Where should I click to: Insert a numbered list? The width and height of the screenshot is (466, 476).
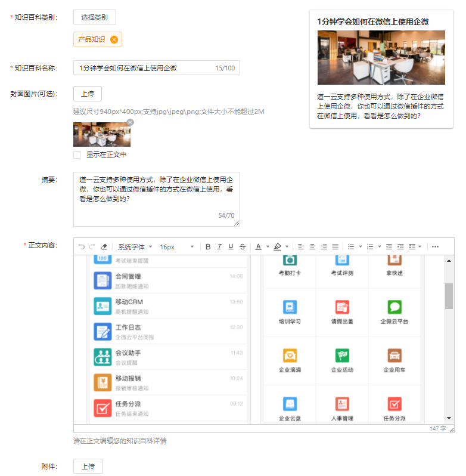tap(370, 247)
